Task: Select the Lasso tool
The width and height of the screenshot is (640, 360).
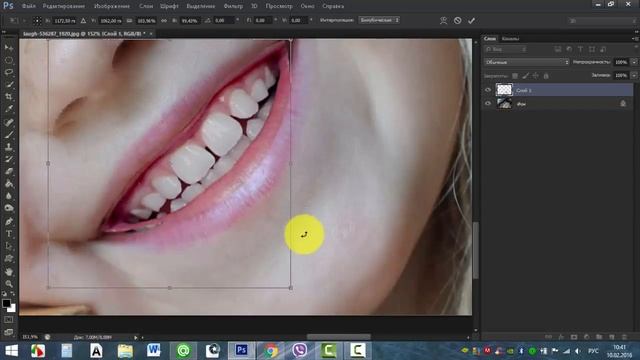Action: pyautogui.click(x=9, y=72)
